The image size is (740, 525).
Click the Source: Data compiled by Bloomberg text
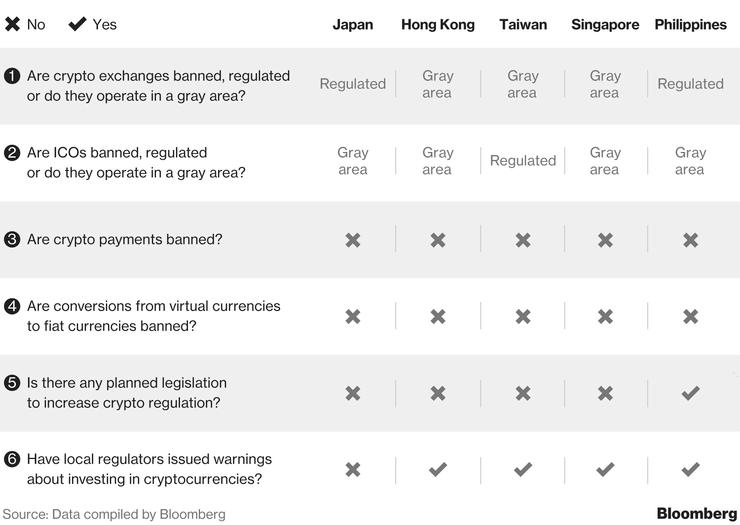click(x=114, y=514)
